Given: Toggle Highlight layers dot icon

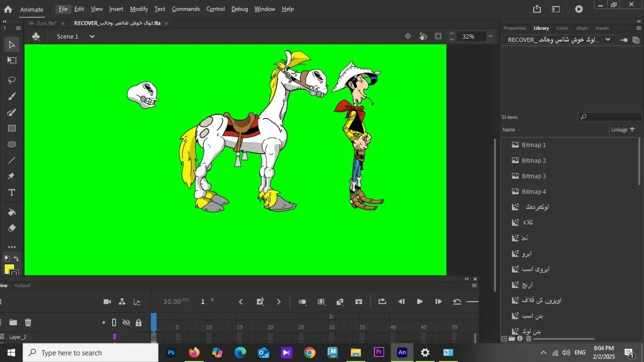Looking at the screenshot, I should click(x=104, y=322).
